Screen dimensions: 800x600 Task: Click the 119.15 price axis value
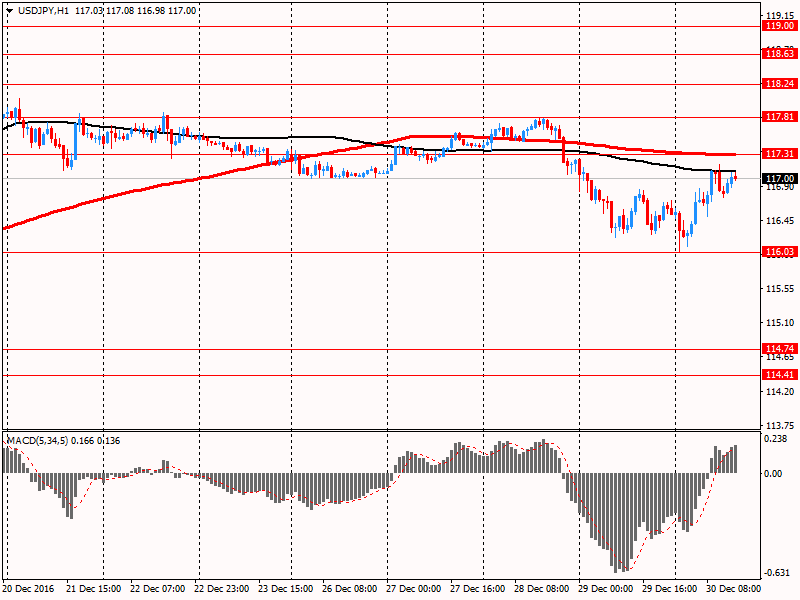(779, 16)
